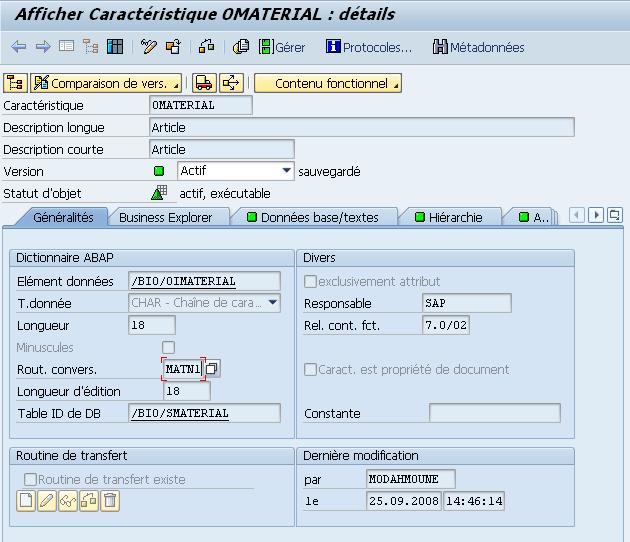Switch to the Business Explorer tab
This screenshot has height=542, width=630.
tap(165, 217)
